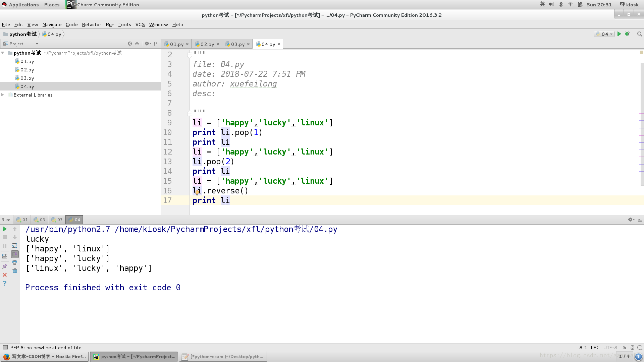The width and height of the screenshot is (644, 362).
Task: Click the down arrow in Run console
Action: [x=15, y=237]
